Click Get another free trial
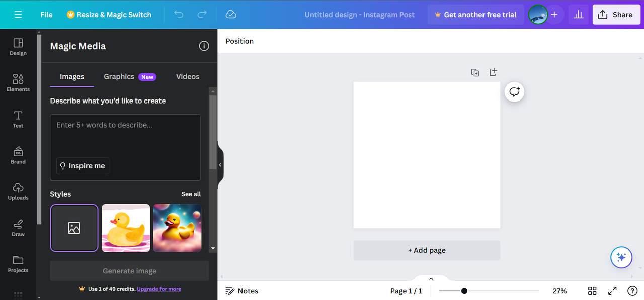 pos(475,15)
